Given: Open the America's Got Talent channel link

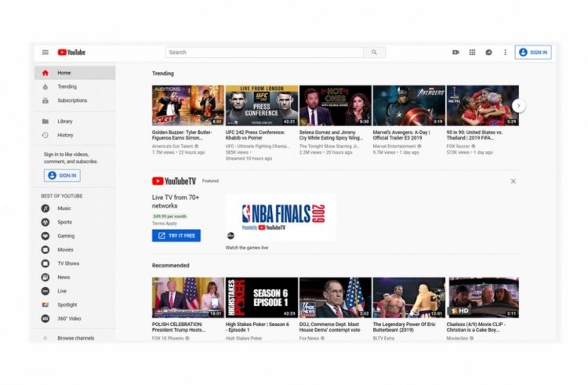Looking at the screenshot, I should click(x=172, y=146).
